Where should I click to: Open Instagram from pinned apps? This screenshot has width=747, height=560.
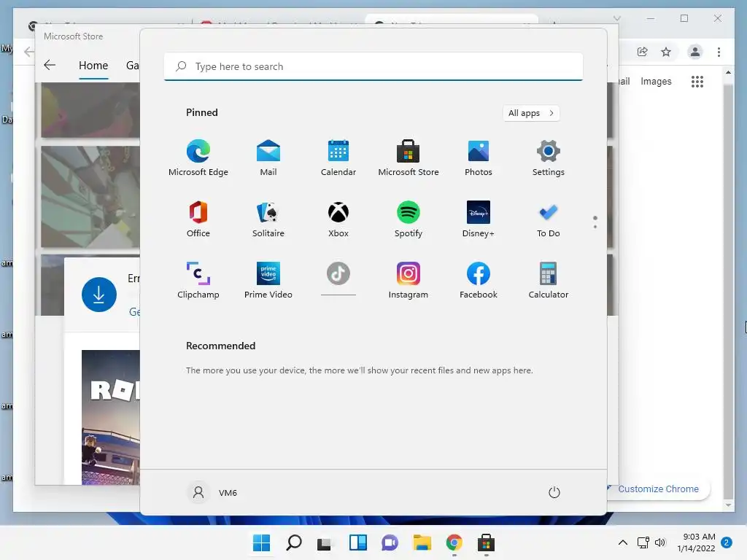tap(409, 281)
